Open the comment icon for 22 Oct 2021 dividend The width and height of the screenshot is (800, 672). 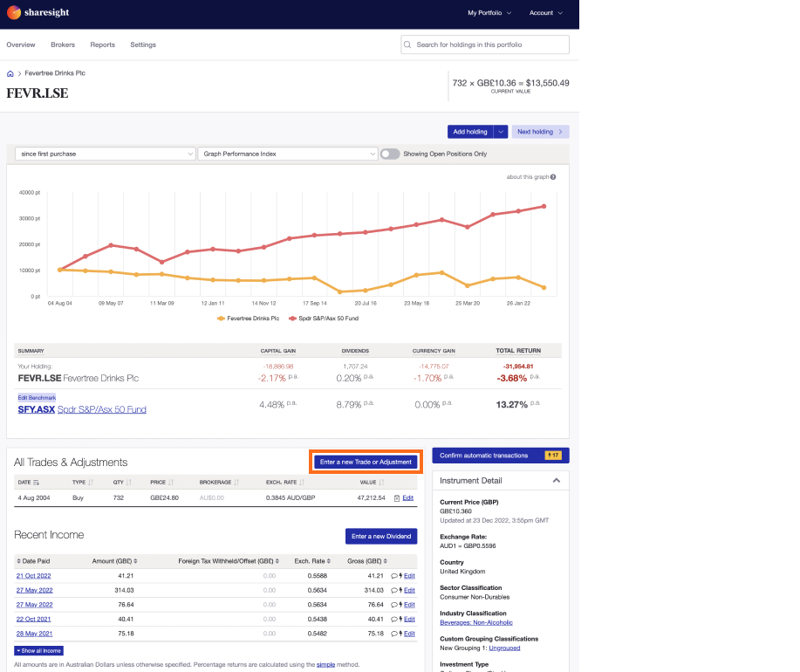point(393,619)
